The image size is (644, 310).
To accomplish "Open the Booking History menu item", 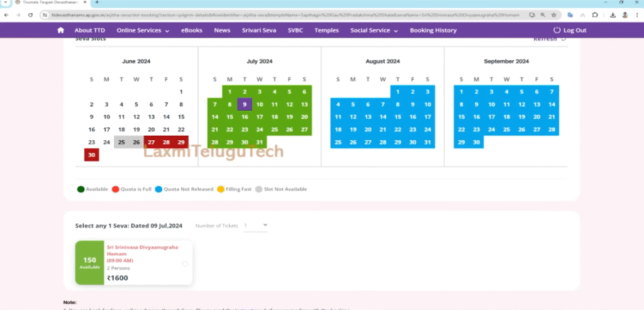I will click(433, 30).
